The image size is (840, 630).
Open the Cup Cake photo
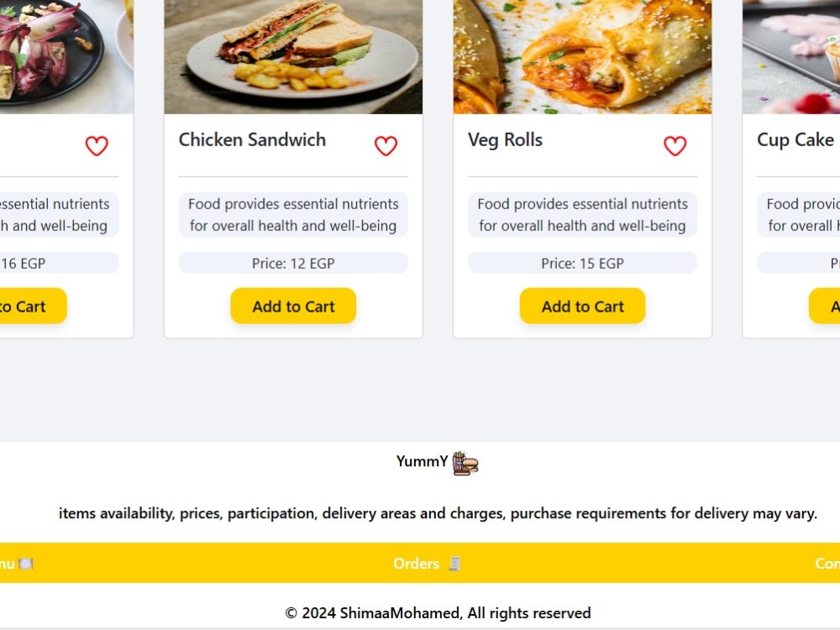pos(791,57)
